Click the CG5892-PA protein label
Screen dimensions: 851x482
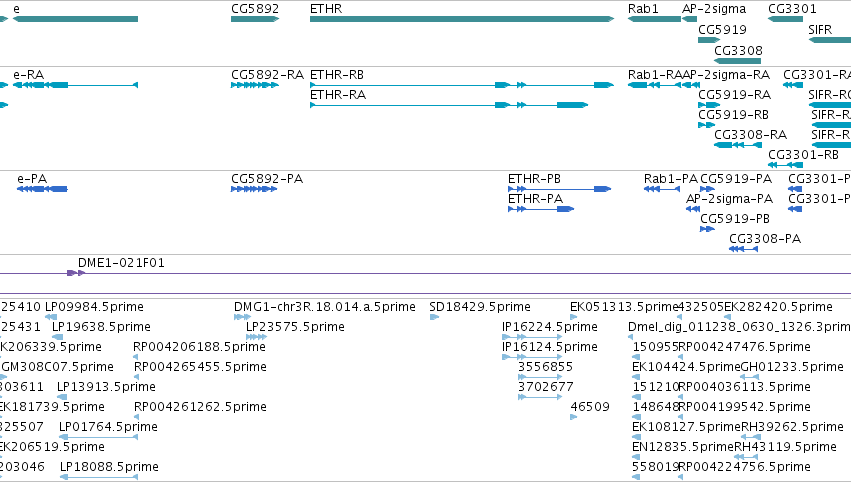pos(267,179)
